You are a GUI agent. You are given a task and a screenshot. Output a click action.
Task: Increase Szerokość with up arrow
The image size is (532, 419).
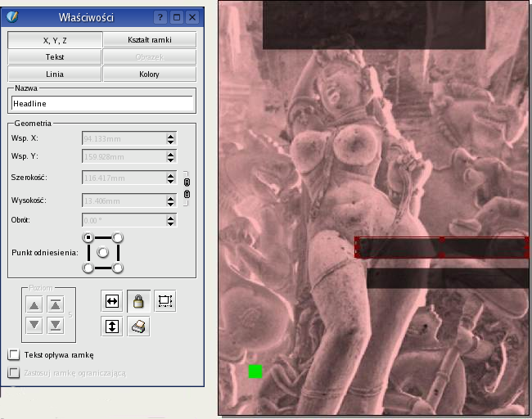(171, 175)
